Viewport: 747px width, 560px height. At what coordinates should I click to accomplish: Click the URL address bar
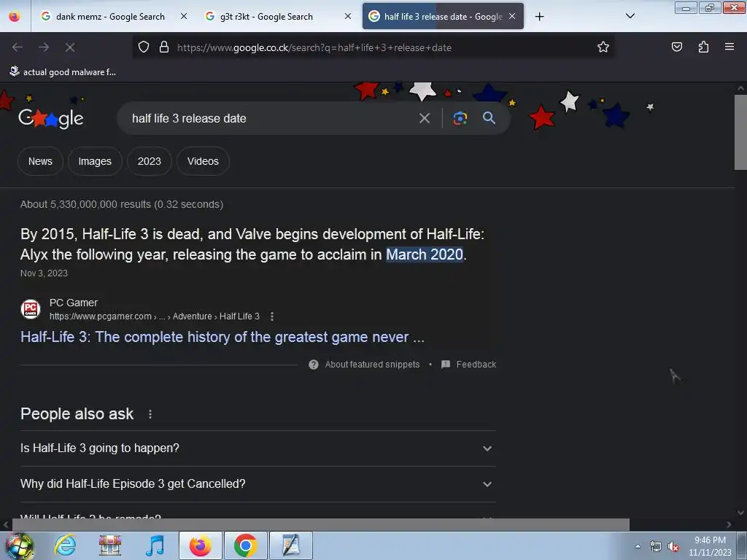pos(373,47)
